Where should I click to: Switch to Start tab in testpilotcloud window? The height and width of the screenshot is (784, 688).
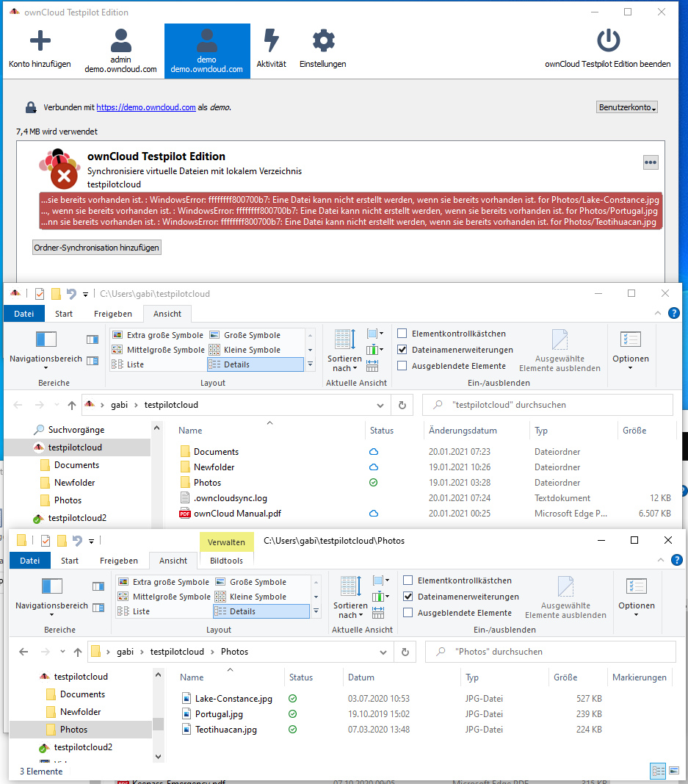click(64, 314)
